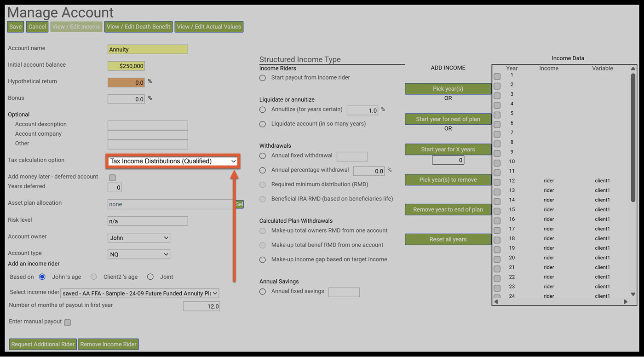Image resolution: width=644 pixels, height=357 pixels.
Task: Select Annual fixed savings option
Action: point(263,292)
